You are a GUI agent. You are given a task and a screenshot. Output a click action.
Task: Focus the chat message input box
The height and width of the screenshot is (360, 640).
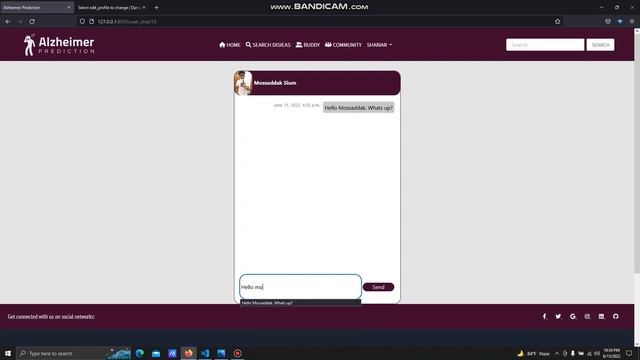[x=300, y=287]
